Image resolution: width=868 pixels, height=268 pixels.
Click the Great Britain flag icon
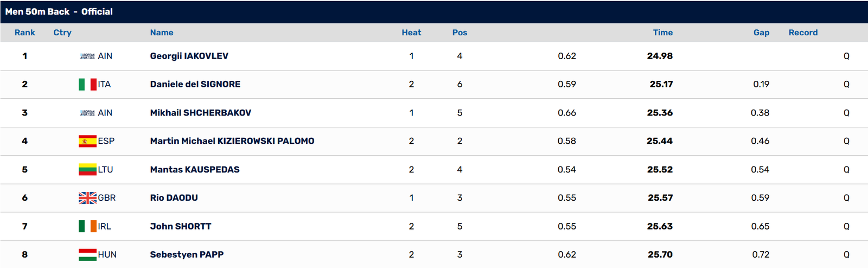(87, 198)
